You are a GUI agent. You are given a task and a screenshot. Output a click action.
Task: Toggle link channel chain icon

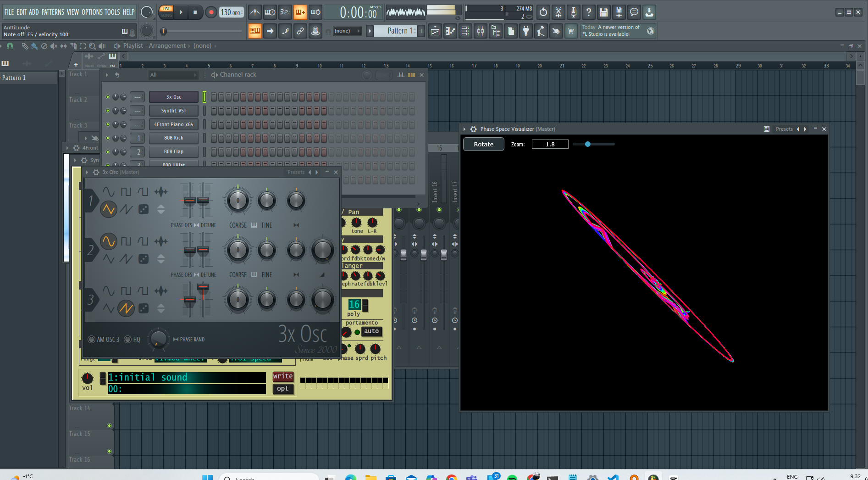[300, 31]
